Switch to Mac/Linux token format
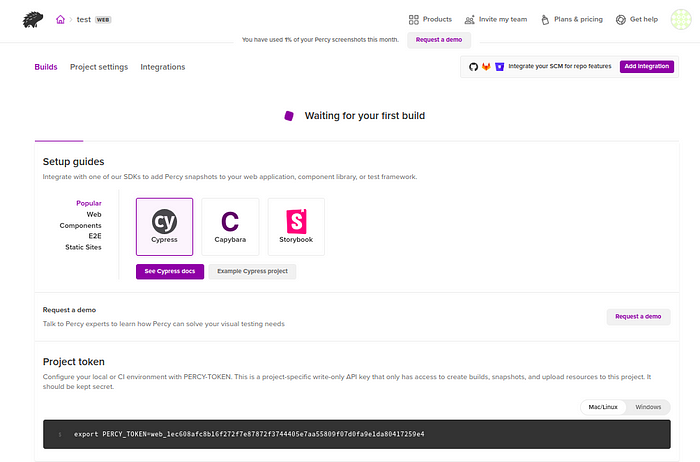Viewport: 700px width, 462px height. (x=603, y=407)
